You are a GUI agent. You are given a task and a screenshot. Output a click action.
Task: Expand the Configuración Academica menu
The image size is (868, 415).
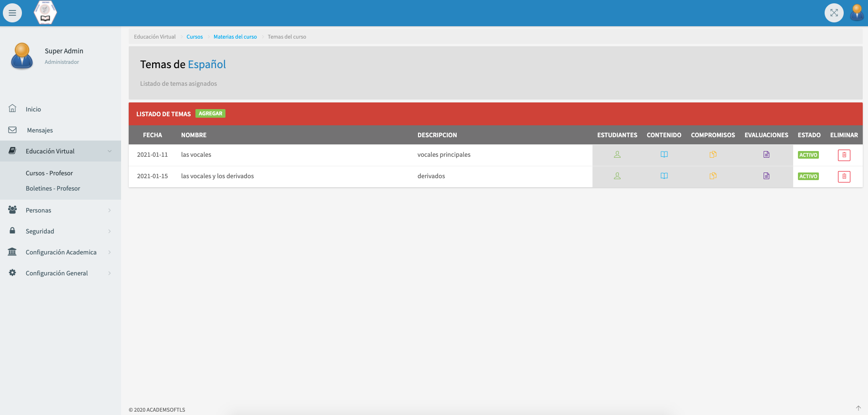(61, 252)
